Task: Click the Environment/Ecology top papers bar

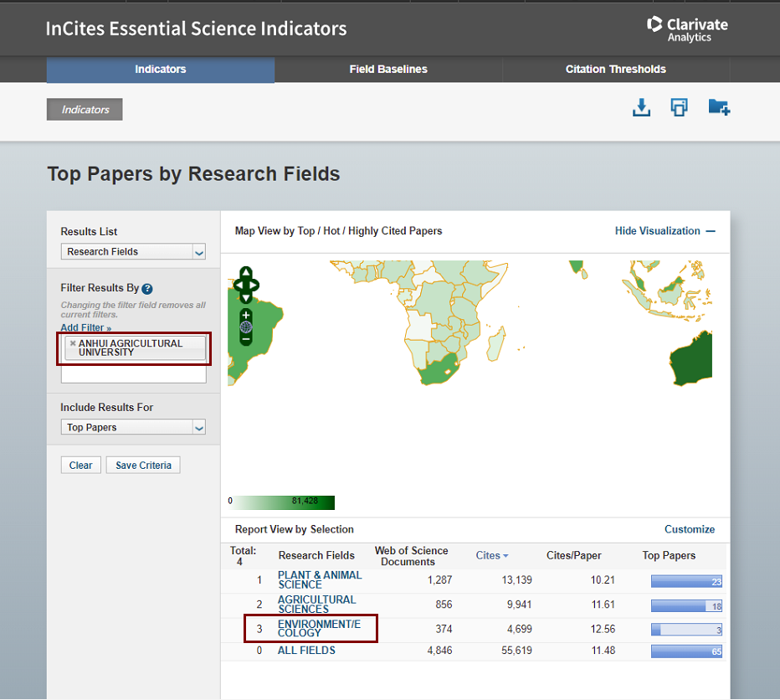Action: pos(685,630)
